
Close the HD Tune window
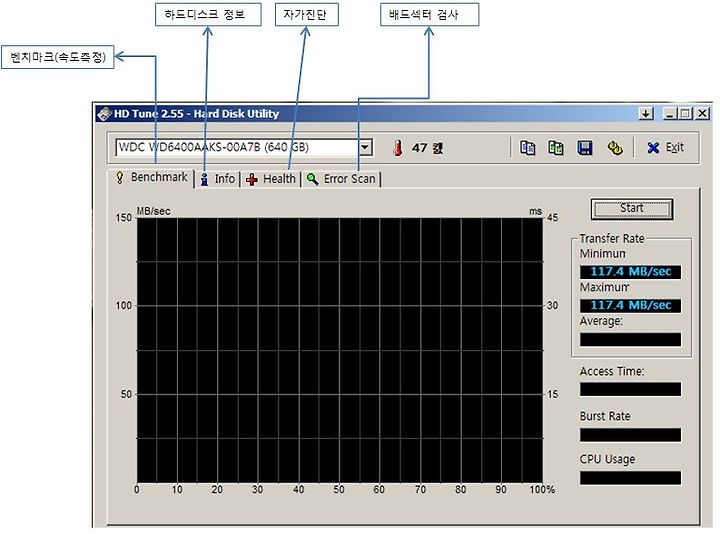[703, 113]
